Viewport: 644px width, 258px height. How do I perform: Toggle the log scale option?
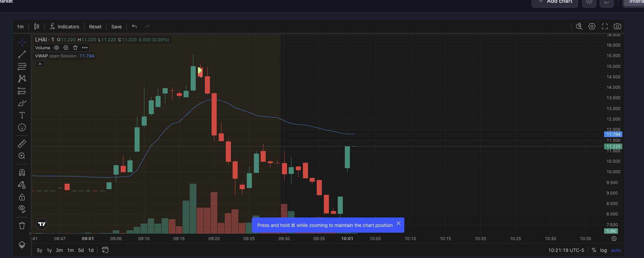coord(603,250)
